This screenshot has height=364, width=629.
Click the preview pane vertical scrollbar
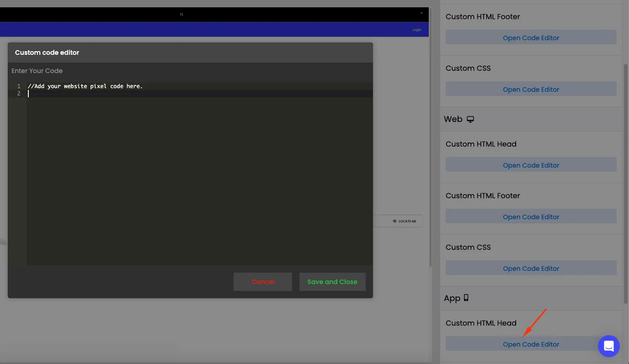(430, 137)
